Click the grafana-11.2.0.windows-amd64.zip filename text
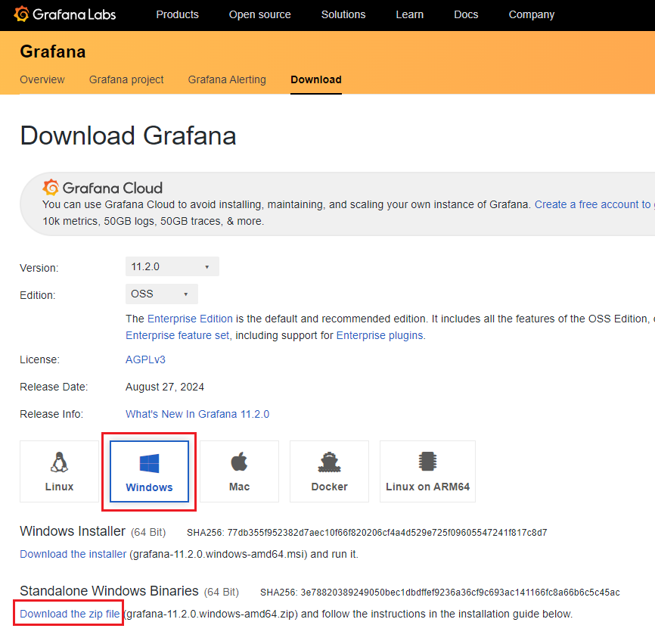Image resolution: width=655 pixels, height=644 pixels. (211, 614)
